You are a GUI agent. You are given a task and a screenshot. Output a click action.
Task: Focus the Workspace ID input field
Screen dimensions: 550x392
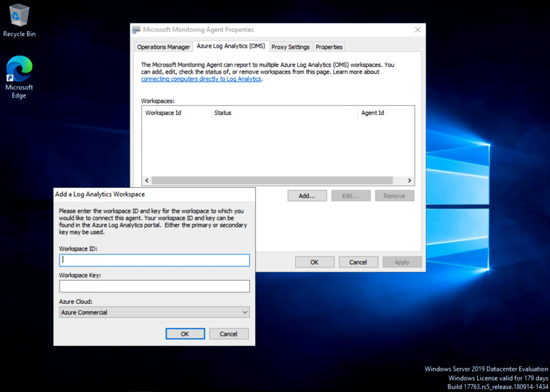pos(154,260)
